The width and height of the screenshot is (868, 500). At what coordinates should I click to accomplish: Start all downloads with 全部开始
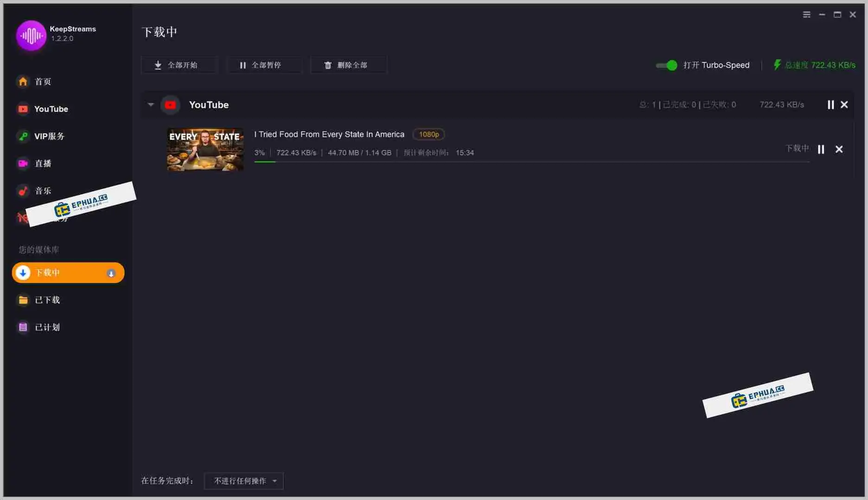pos(179,65)
